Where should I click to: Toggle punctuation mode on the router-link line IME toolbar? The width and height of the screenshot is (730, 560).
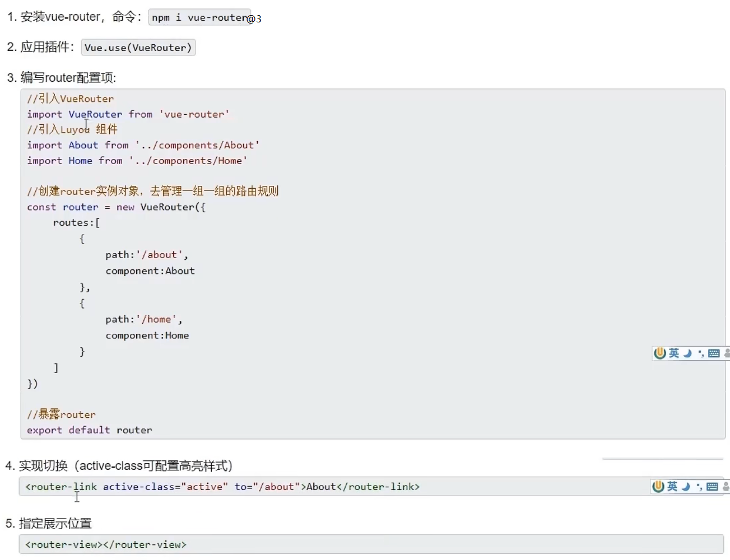coord(699,487)
